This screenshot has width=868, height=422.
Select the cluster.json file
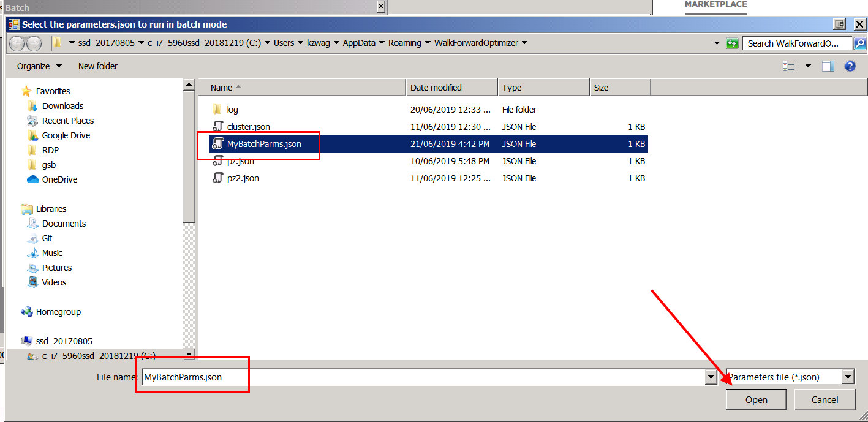point(248,127)
